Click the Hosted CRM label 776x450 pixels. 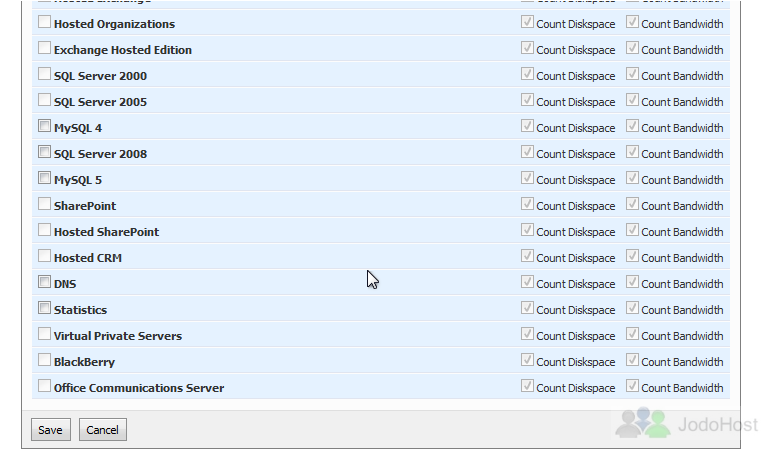pyautogui.click(x=88, y=258)
